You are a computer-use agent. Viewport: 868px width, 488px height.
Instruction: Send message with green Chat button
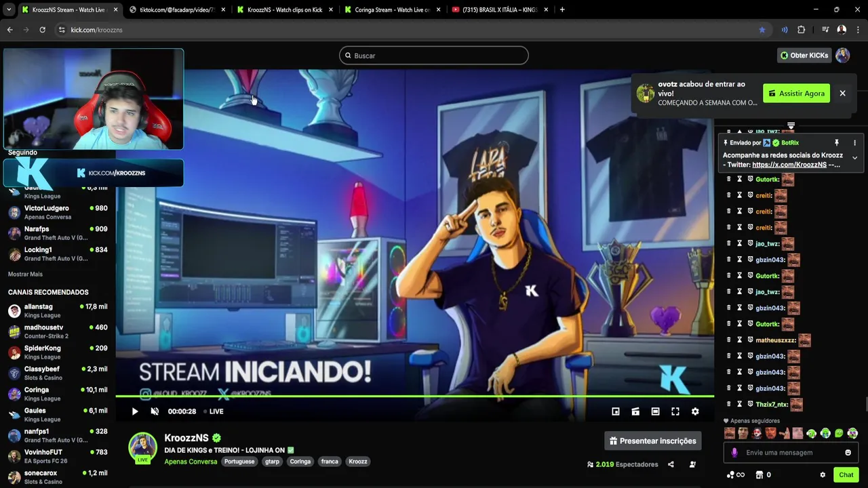(x=846, y=475)
